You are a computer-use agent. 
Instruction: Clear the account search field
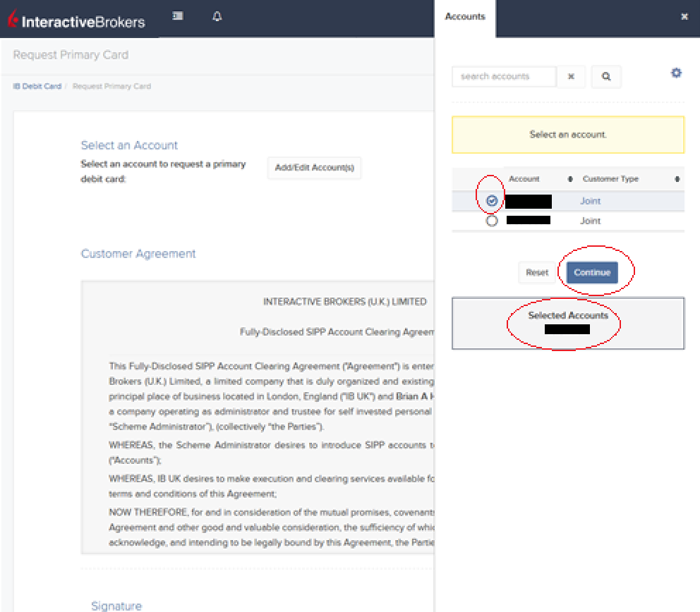571,76
